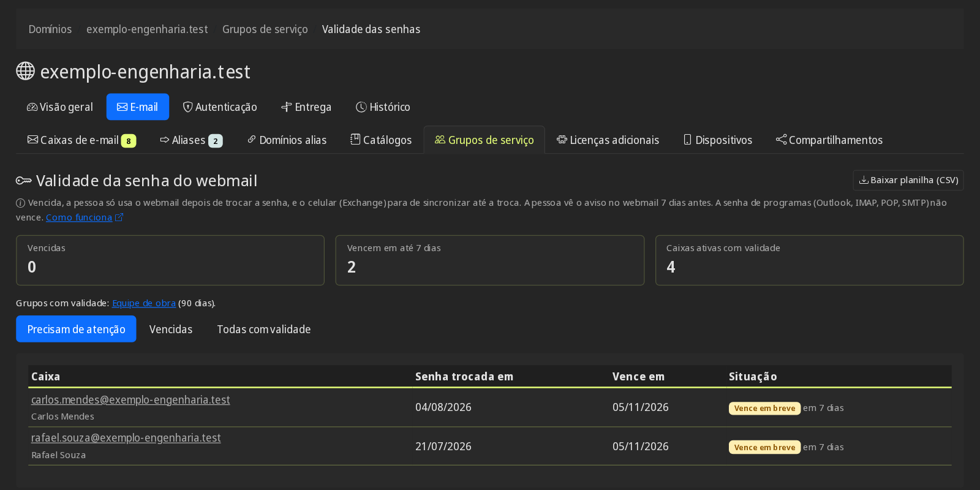The height and width of the screenshot is (490, 980).
Task: Click the download icon in Baixar planilha button
Action: point(864,180)
